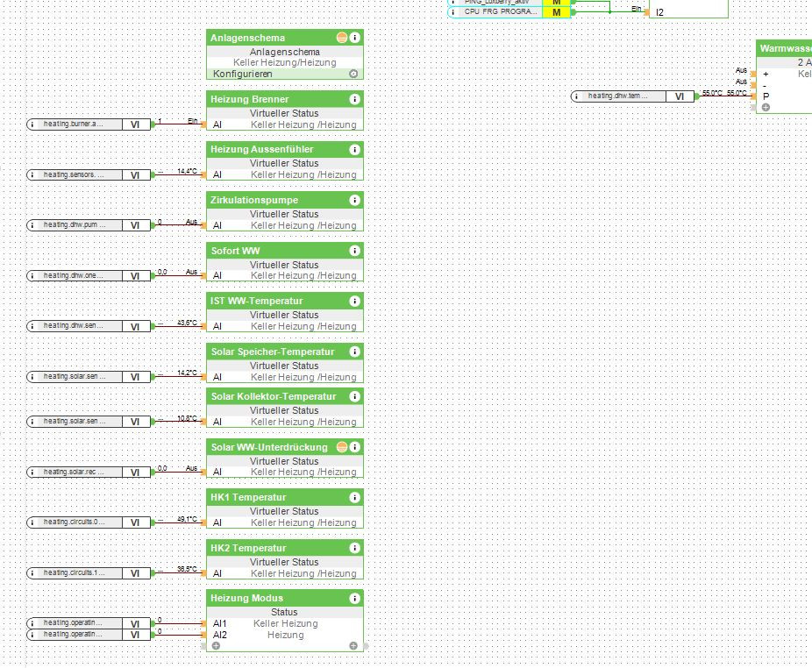812x668 pixels.
Task: Select heating.solar.sen input showing 10,8°C
Action: (x=74, y=422)
